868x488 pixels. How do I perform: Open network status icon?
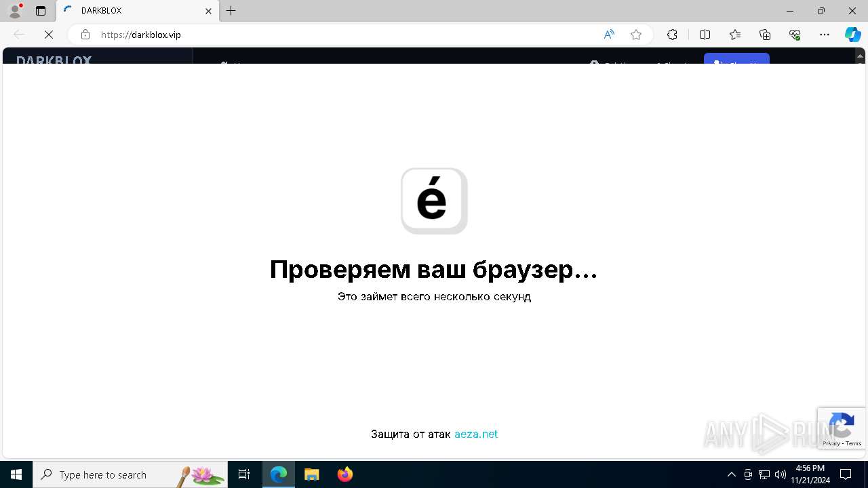click(764, 474)
